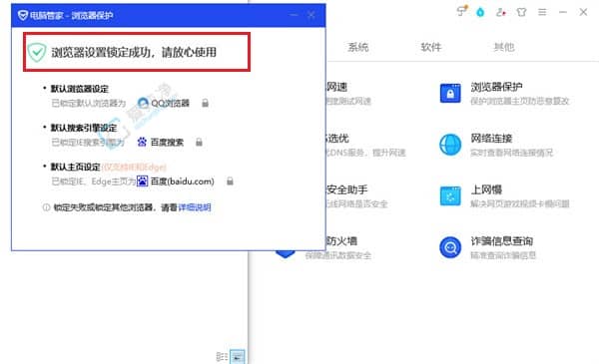Open the 详细说明 link

point(195,207)
